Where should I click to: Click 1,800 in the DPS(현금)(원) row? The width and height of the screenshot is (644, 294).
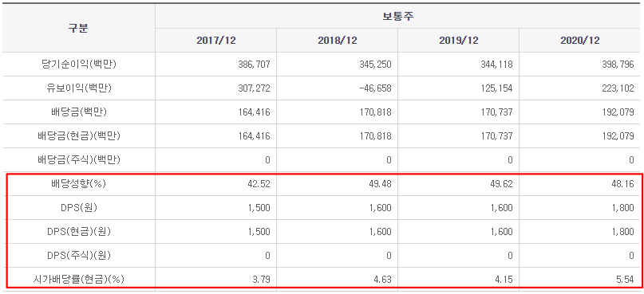click(x=622, y=231)
